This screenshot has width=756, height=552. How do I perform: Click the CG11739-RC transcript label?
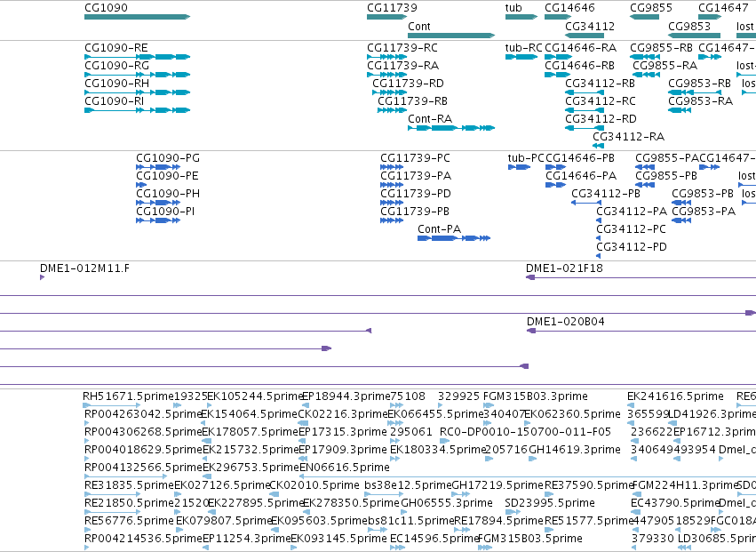(402, 48)
